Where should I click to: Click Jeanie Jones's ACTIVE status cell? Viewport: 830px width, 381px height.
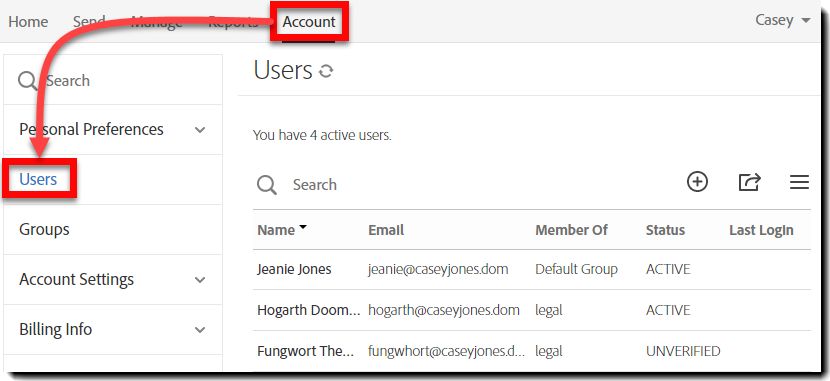click(x=668, y=269)
